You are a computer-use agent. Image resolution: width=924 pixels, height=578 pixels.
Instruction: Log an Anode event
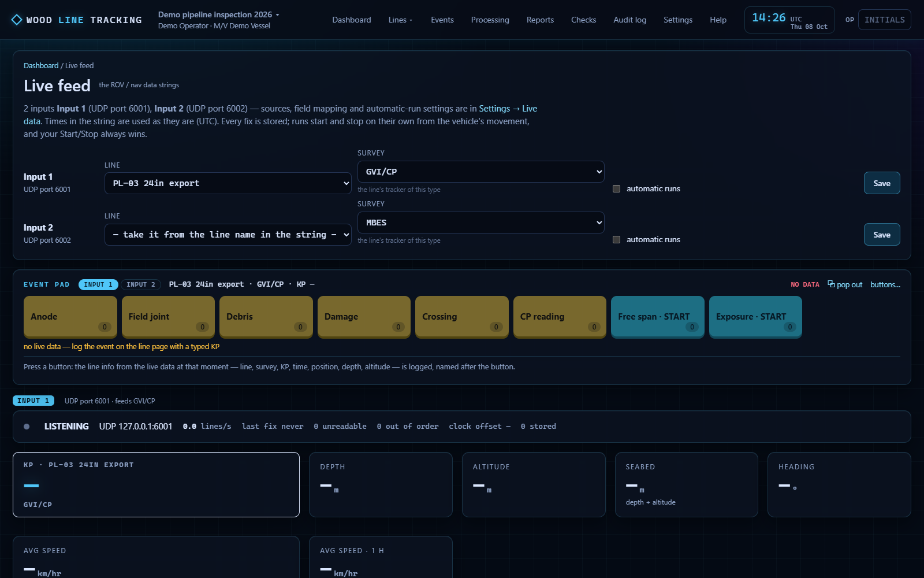pos(70,316)
